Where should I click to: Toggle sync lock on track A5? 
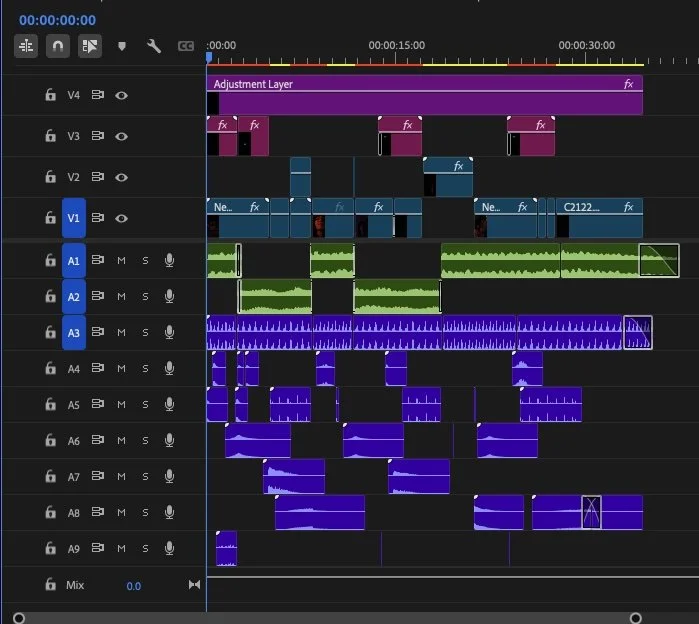click(x=98, y=404)
